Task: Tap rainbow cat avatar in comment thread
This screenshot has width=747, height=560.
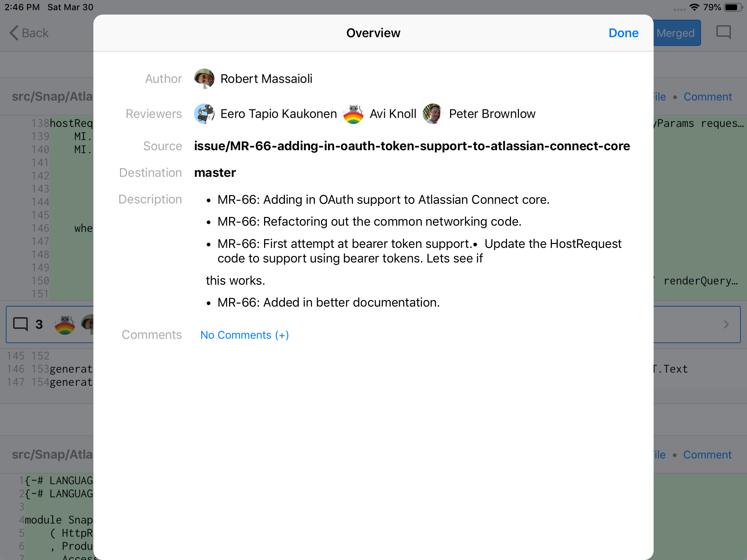Action: pos(65,324)
